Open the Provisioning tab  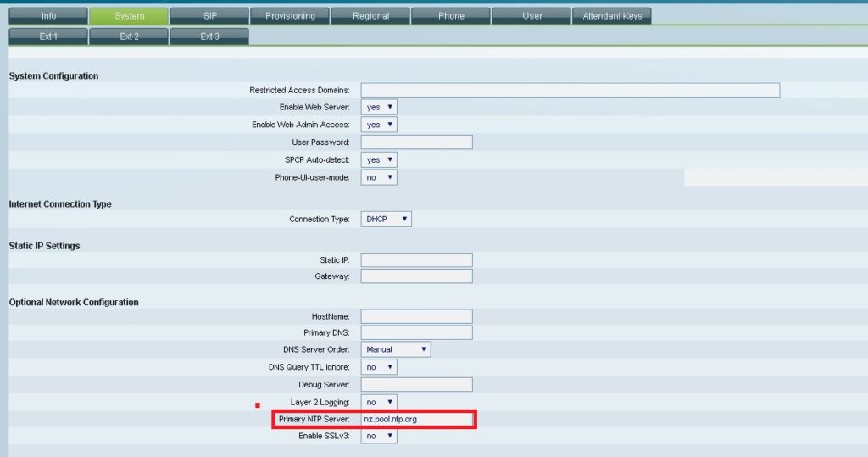[x=290, y=16]
